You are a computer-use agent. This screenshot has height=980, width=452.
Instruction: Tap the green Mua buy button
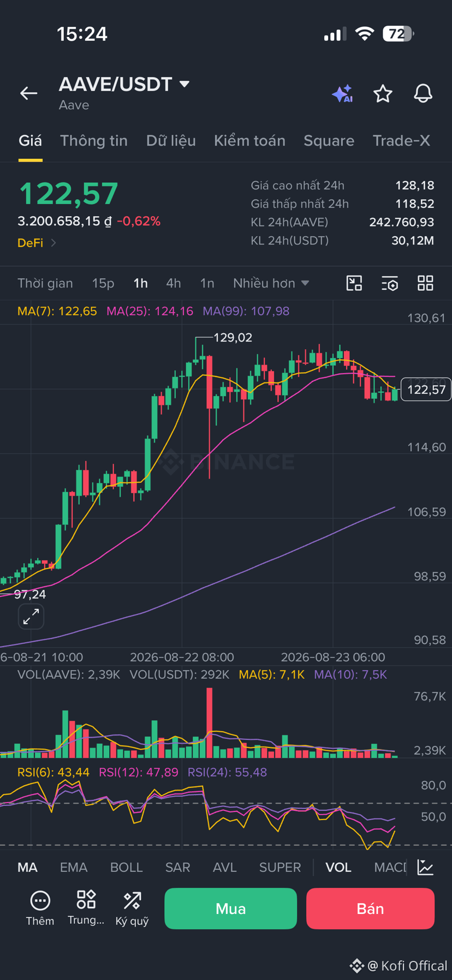(230, 909)
